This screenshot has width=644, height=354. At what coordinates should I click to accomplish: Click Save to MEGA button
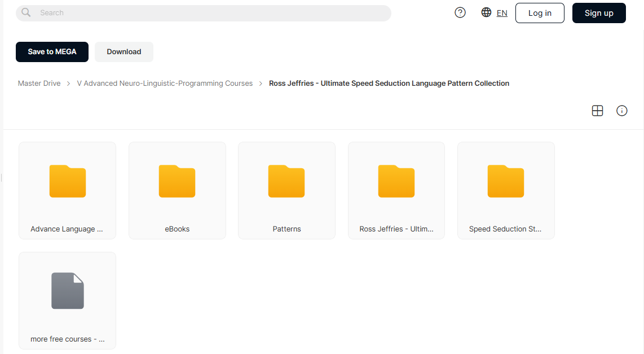(52, 52)
